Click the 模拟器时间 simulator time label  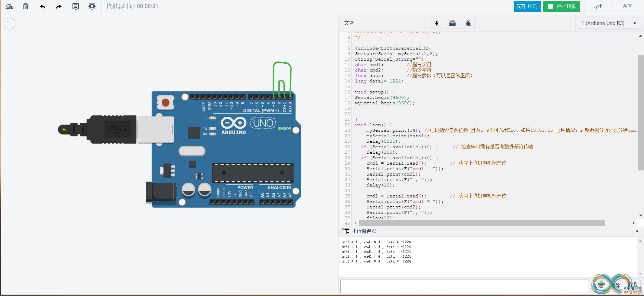[x=132, y=6]
